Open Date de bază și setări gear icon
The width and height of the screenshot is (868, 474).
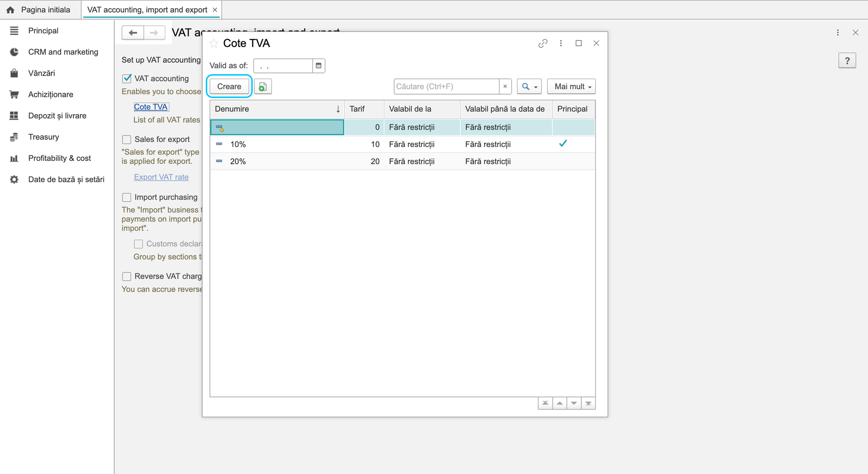coord(14,179)
